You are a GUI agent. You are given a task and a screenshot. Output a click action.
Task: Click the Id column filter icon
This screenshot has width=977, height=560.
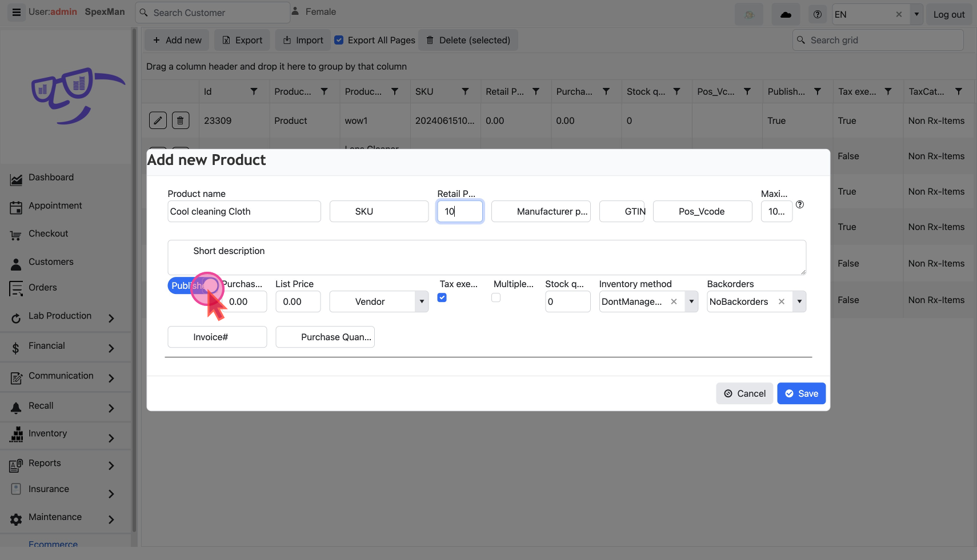click(x=254, y=91)
